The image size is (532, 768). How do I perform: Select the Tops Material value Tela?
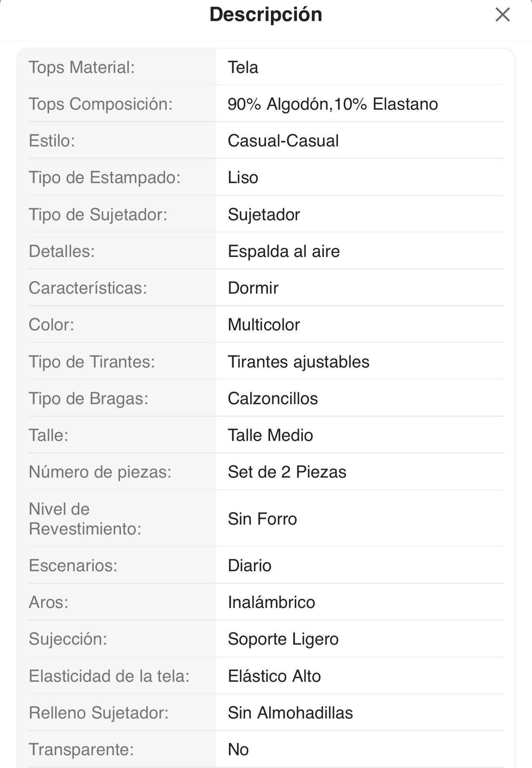click(243, 67)
